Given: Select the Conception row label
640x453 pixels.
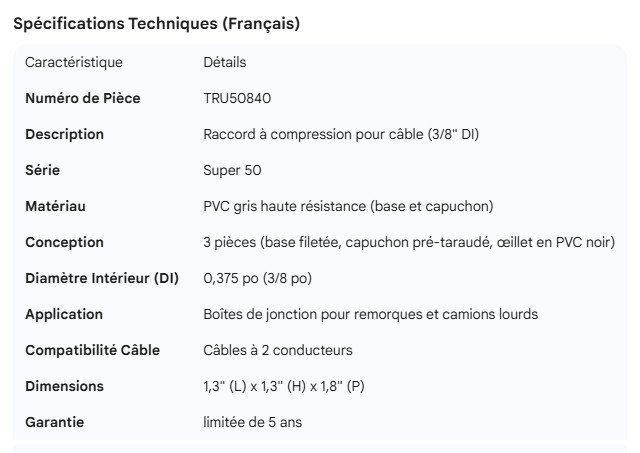Looking at the screenshot, I should (x=64, y=242).
